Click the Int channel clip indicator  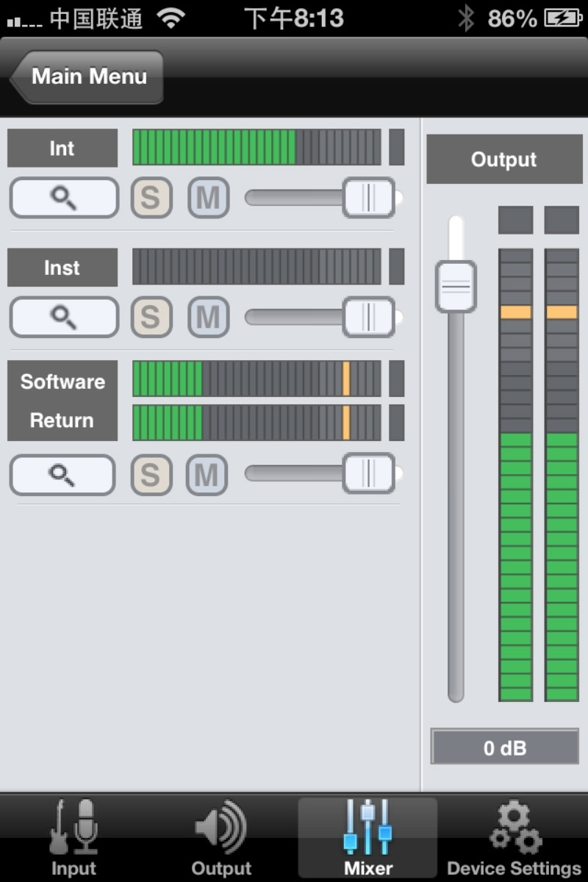pyautogui.click(x=396, y=147)
